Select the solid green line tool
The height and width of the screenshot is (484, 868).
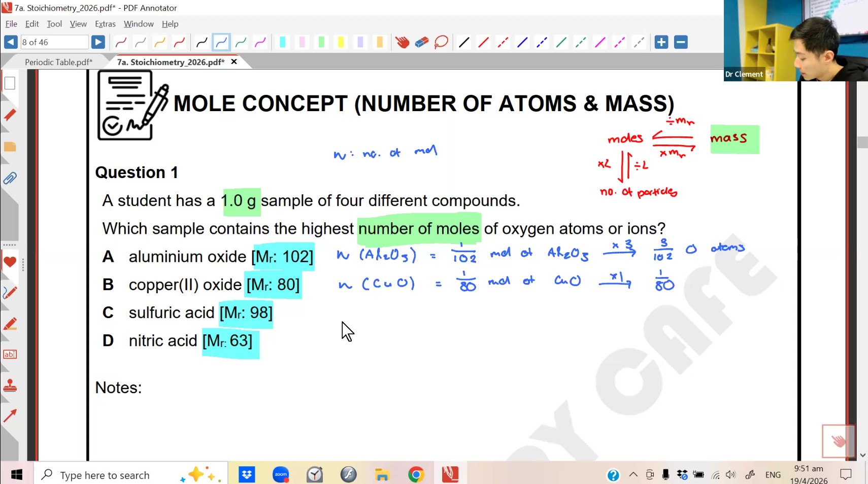(561, 42)
